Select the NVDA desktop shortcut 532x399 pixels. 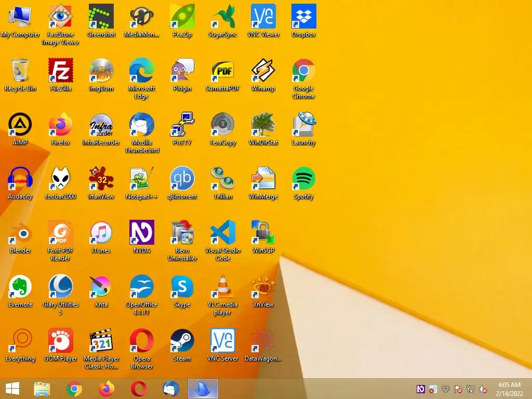pos(141,232)
